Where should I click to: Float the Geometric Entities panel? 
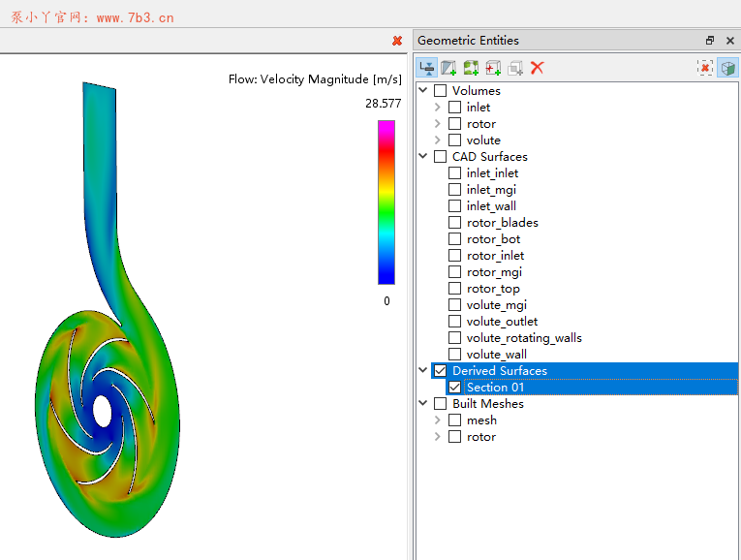(710, 41)
